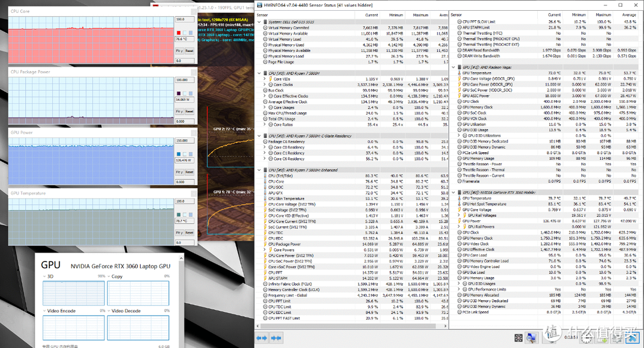This screenshot has width=644, height=348.
Task: Click the circle icon beside Virtual Memory Committed
Action: point(265,28)
